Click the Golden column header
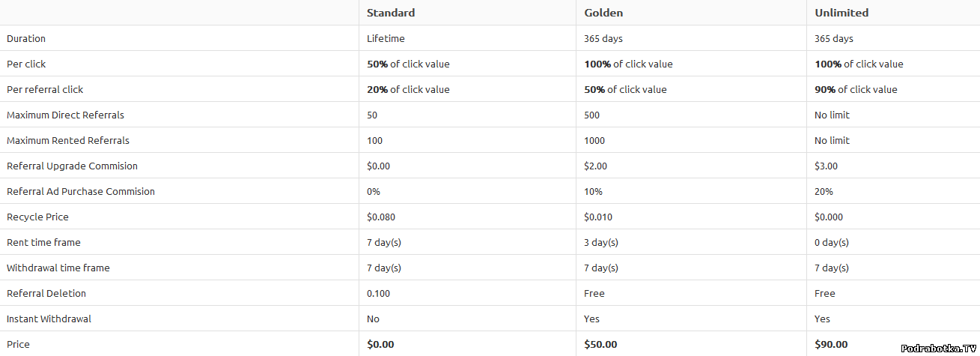Image resolution: width=980 pixels, height=356 pixels. (x=603, y=13)
